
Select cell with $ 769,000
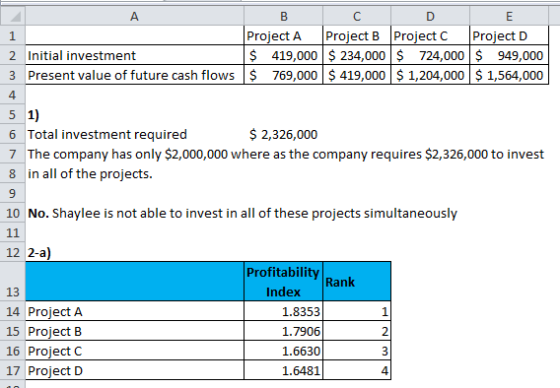click(283, 75)
